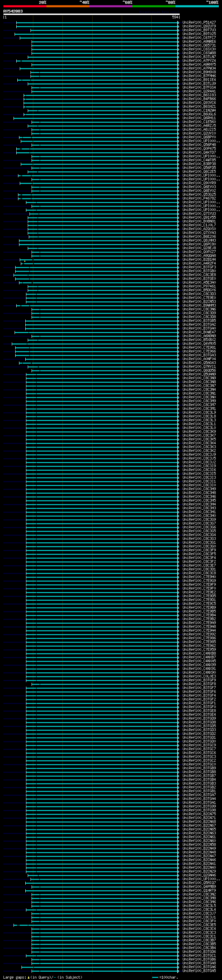The image size is (222, 980).
Task: Click the cyan alignment bar for UniRef100_P51427
Action: (x=97, y=23)
